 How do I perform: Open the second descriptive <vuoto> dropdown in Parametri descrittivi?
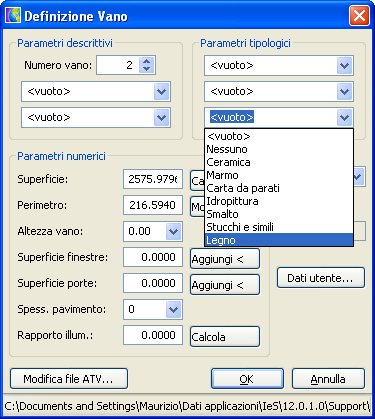click(x=162, y=117)
